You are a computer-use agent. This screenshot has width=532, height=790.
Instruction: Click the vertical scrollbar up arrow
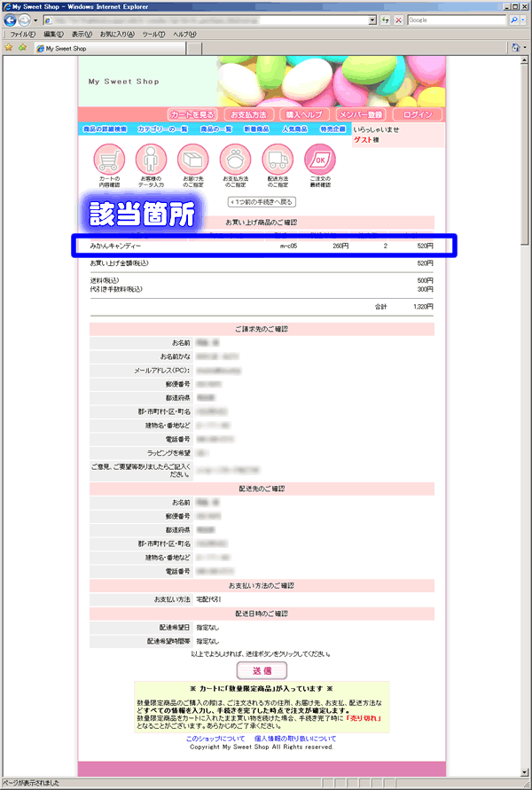pos(526,60)
